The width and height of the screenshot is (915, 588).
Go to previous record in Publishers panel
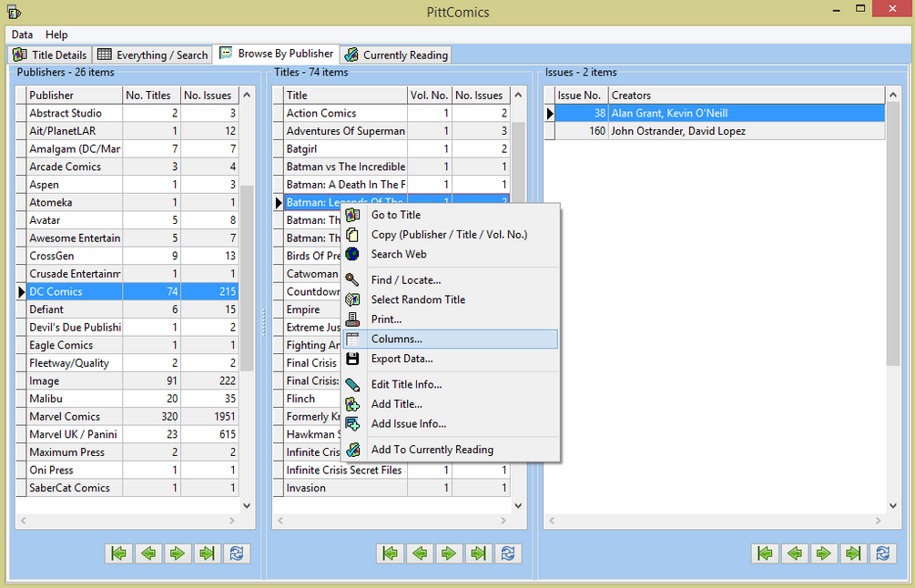148,553
